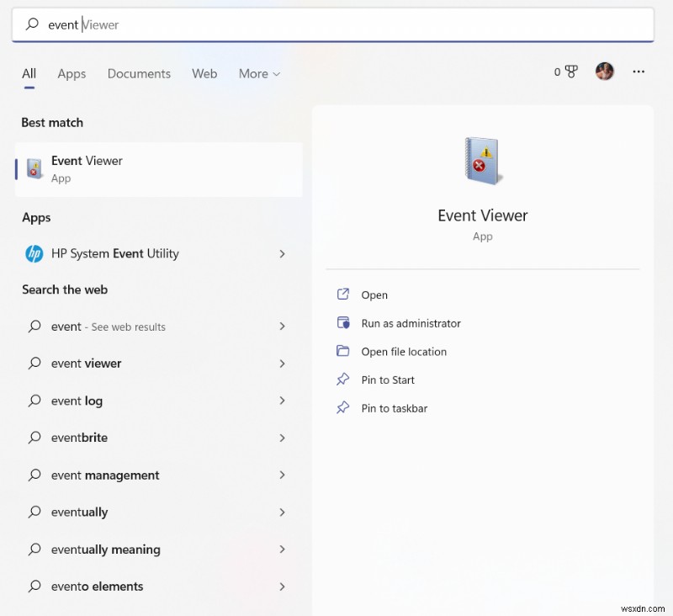Click the Open action icon
Image resolution: width=673 pixels, height=616 pixels.
[x=343, y=294]
